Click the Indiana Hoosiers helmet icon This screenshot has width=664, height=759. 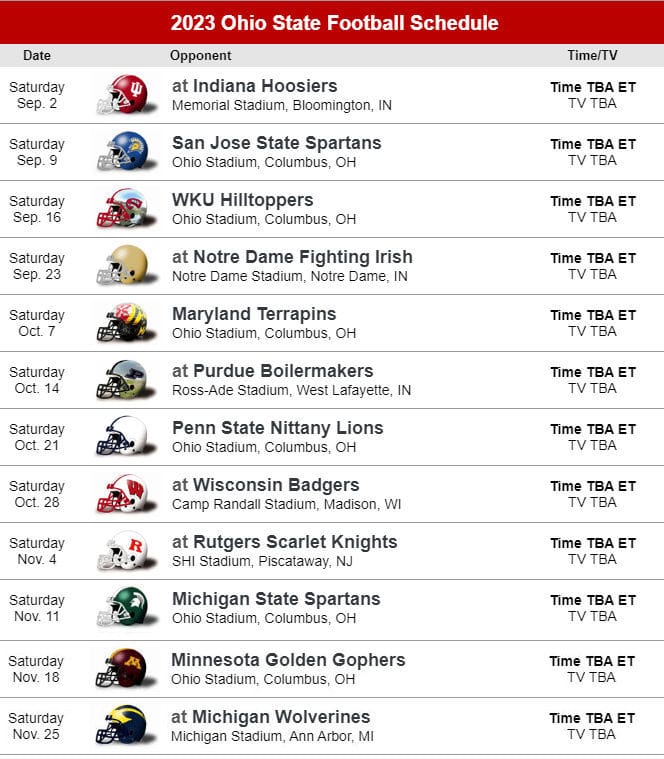(123, 95)
